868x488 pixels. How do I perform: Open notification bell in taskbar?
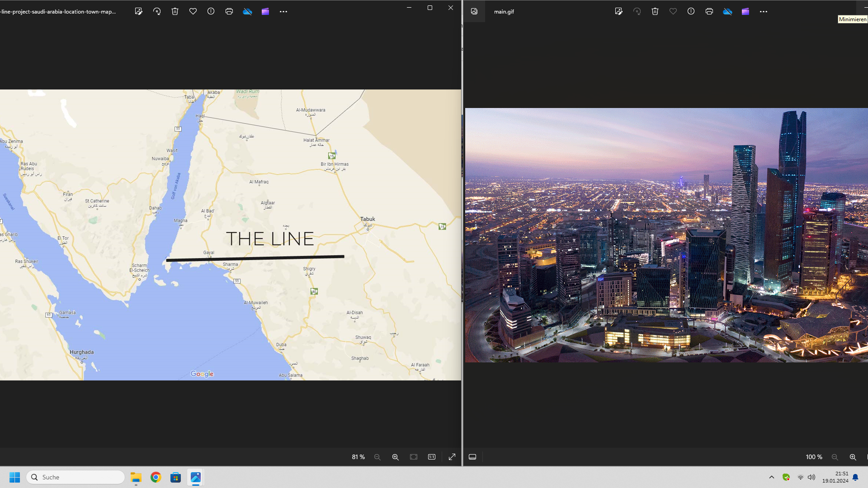click(x=855, y=477)
